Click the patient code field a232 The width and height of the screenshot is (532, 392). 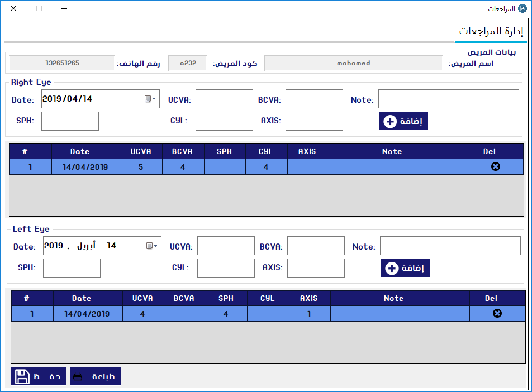(x=188, y=63)
